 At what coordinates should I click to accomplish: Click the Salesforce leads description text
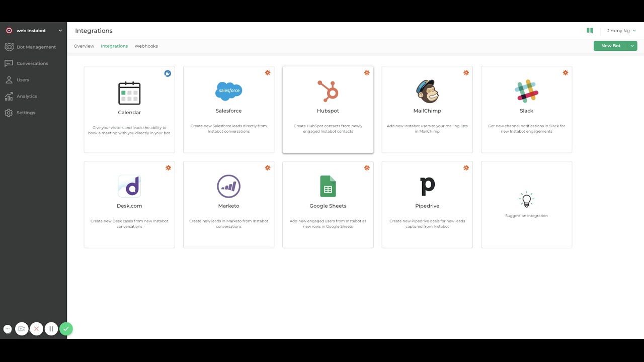[228, 129]
